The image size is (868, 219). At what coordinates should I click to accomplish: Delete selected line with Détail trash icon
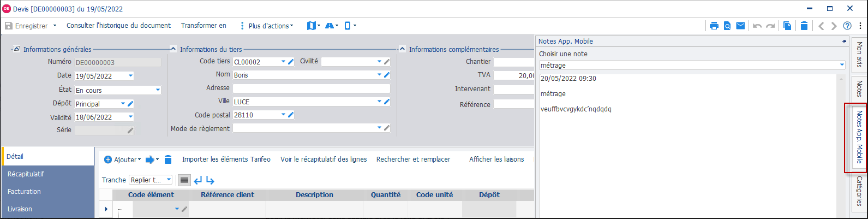[x=168, y=159]
